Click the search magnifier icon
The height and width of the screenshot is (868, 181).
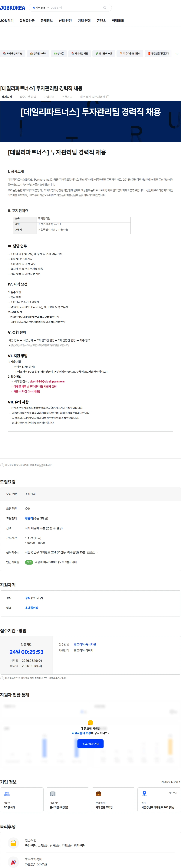(x=105, y=8)
